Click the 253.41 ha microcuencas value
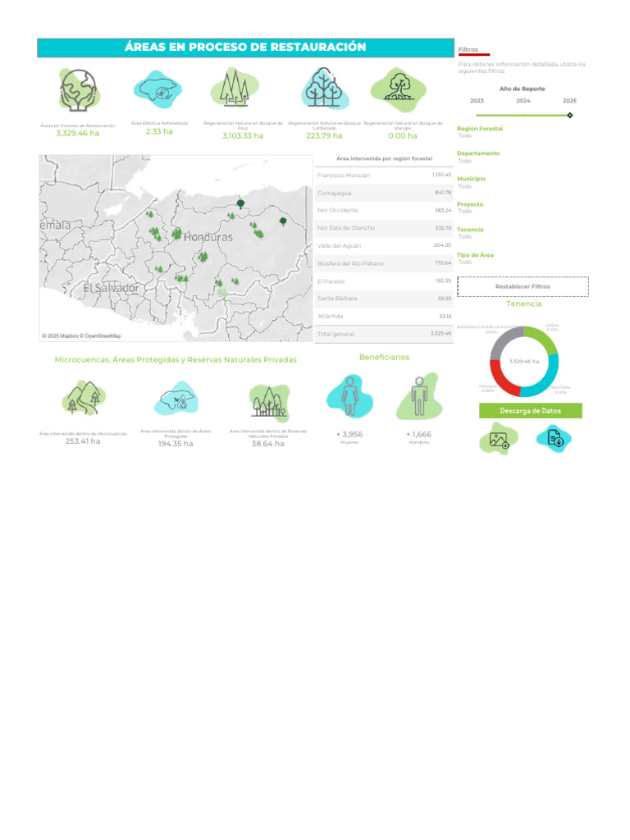 pyautogui.click(x=83, y=441)
